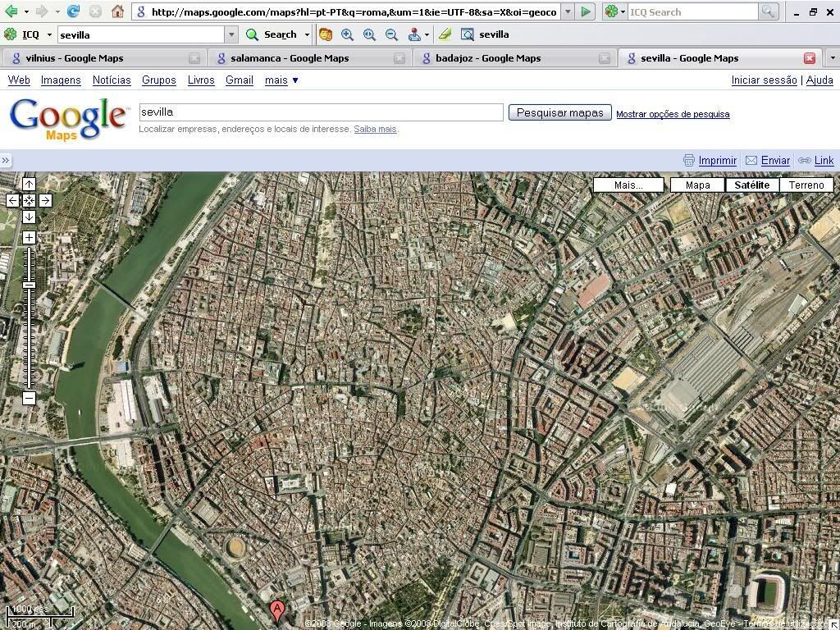Switch to the vilnius - Google Maps tab
The height and width of the screenshot is (630, 840).
[75, 58]
